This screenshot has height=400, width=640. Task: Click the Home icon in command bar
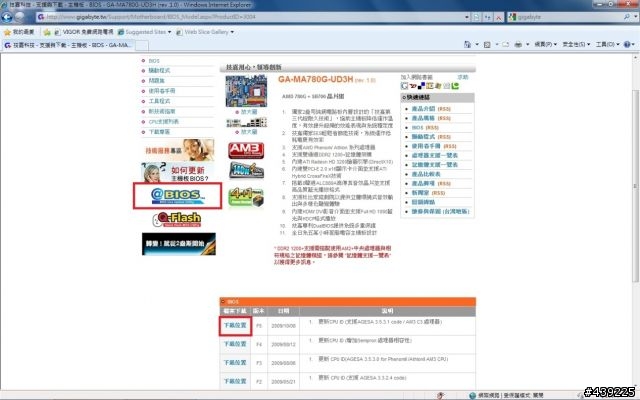[467, 44]
